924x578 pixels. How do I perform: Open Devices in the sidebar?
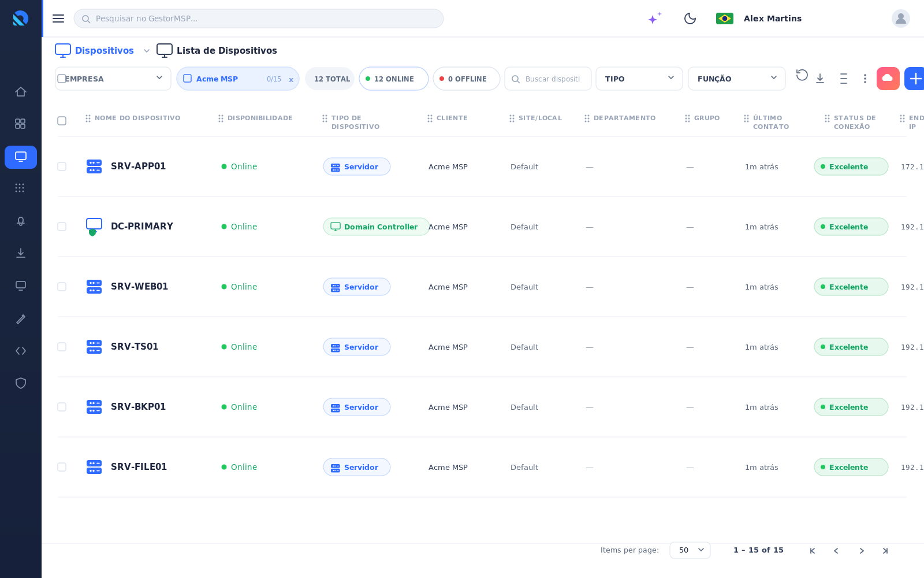point(21,157)
